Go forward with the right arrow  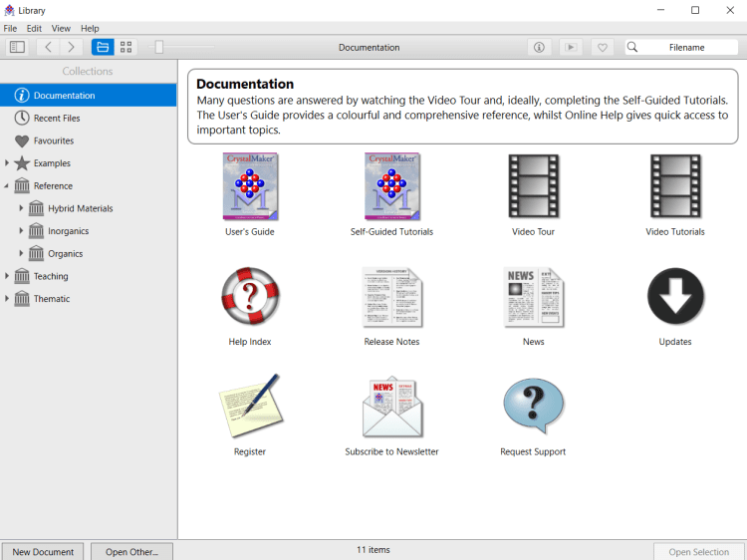point(71,47)
